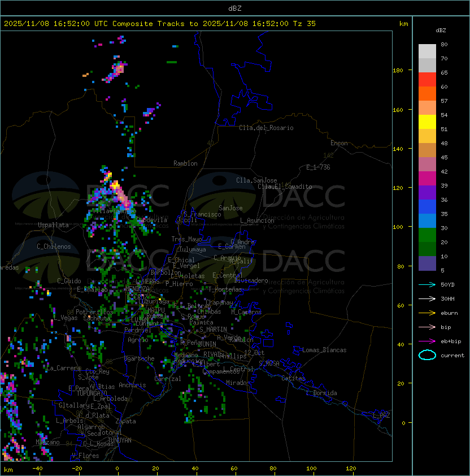
Task: Click the yellow-core storm cell near Villavicencio
Action: point(114,184)
